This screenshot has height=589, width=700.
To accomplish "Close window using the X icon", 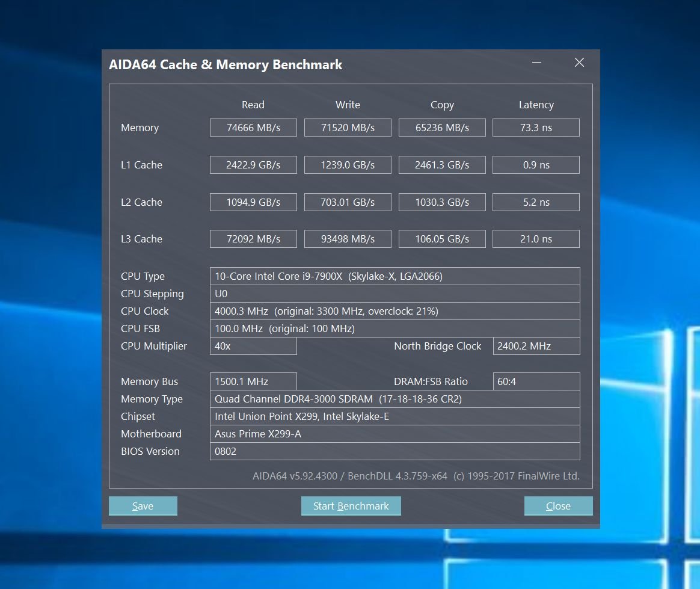I will point(580,63).
